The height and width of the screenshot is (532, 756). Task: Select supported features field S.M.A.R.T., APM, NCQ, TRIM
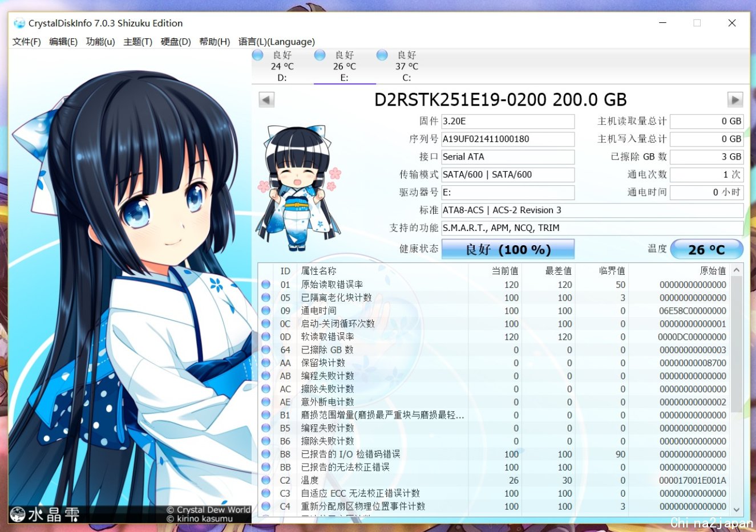pos(592,228)
